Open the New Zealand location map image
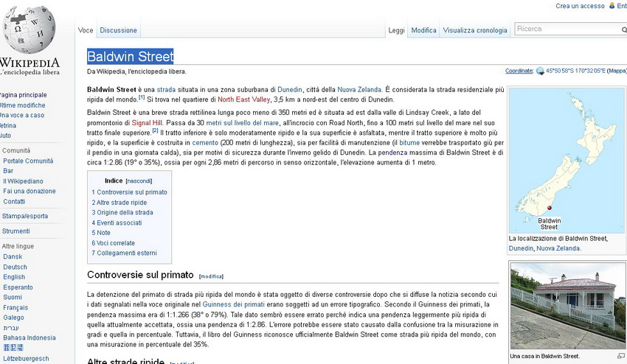The height and width of the screenshot is (364, 627). click(x=567, y=160)
